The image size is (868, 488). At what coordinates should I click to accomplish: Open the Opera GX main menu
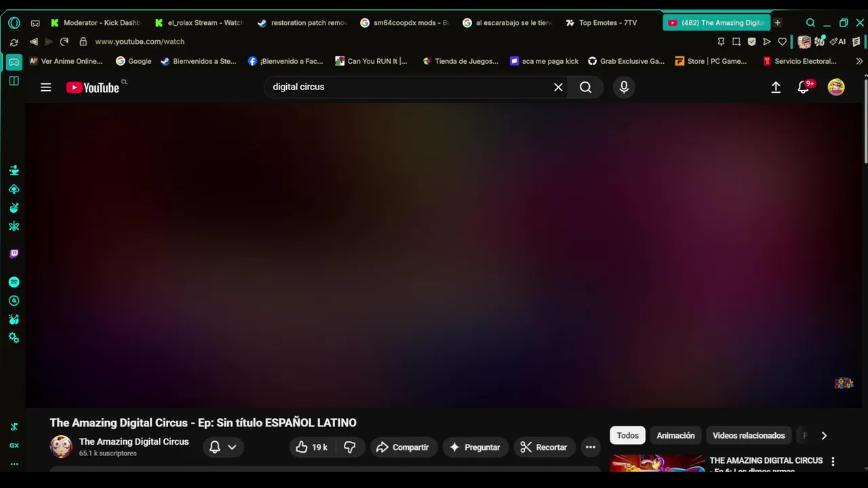click(14, 23)
